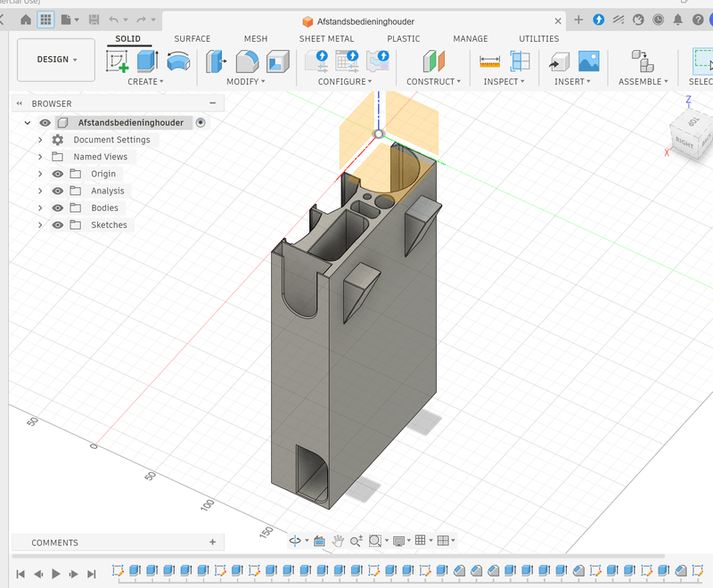Select the Create Sketch tool
The image size is (713, 588).
(118, 61)
